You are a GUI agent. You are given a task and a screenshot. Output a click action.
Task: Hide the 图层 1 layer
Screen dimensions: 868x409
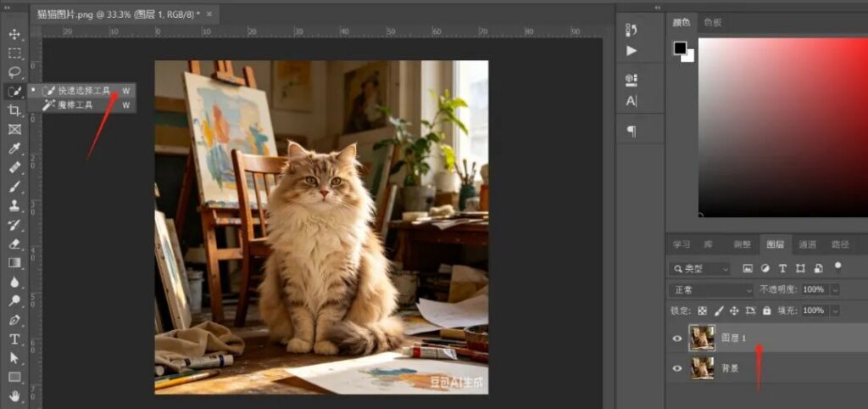click(x=676, y=338)
